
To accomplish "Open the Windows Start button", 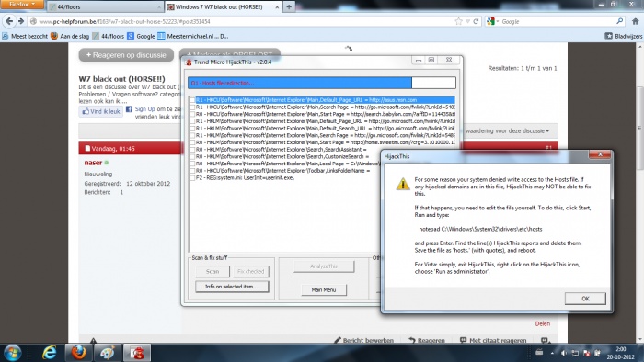I will pyautogui.click(x=12, y=353).
